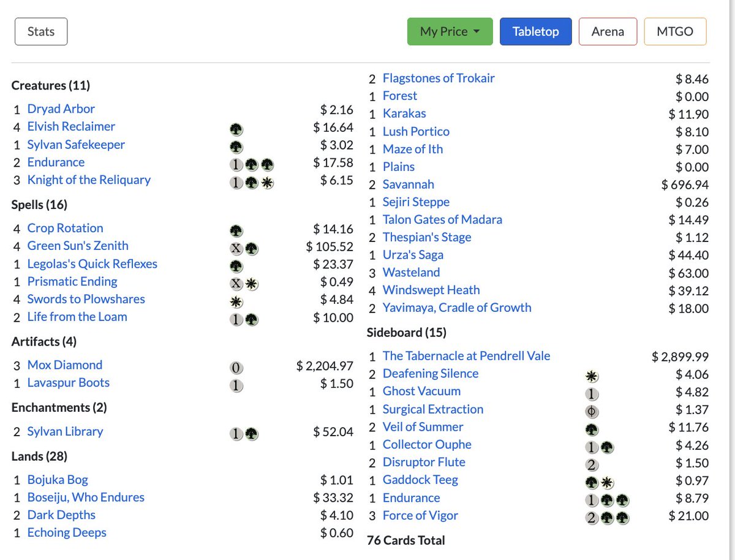Open the Dryad Arbor card link

pyautogui.click(x=61, y=108)
